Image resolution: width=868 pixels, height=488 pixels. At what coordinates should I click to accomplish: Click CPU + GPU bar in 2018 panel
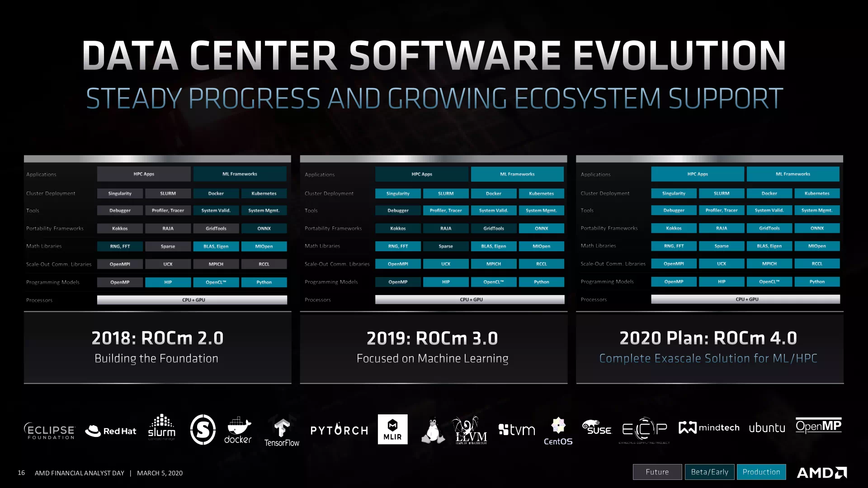coord(192,300)
